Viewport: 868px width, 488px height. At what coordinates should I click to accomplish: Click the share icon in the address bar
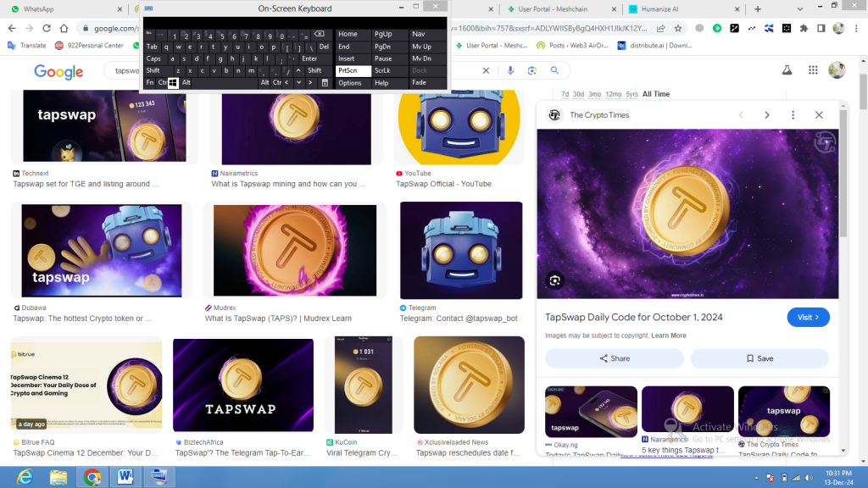click(661, 28)
